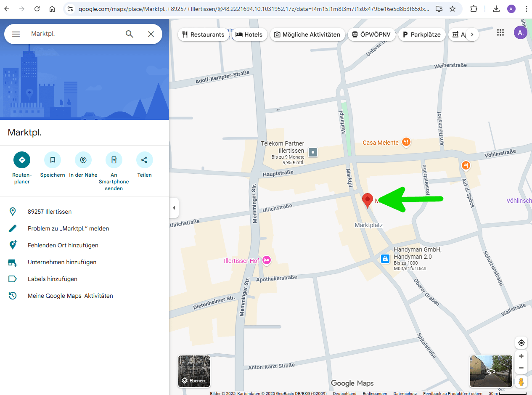Save place with Speichern icon
The image size is (532, 395).
[x=53, y=160]
